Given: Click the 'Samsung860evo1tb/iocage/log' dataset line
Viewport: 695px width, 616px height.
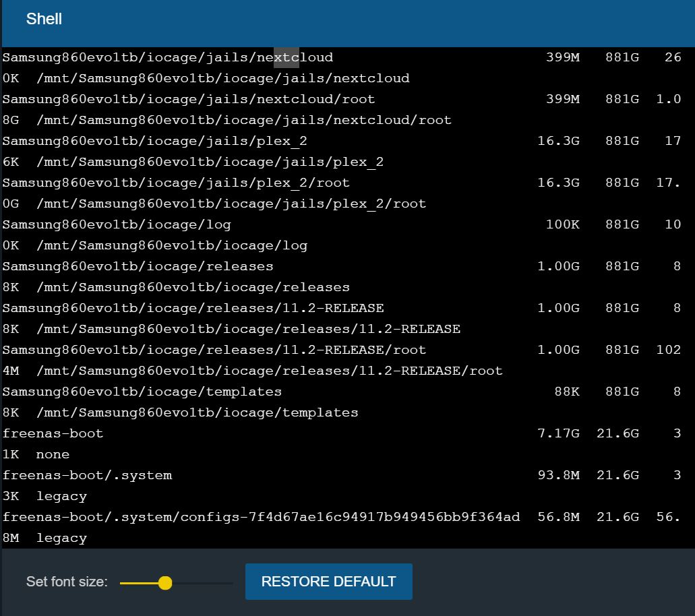Looking at the screenshot, I should pyautogui.click(x=117, y=224).
